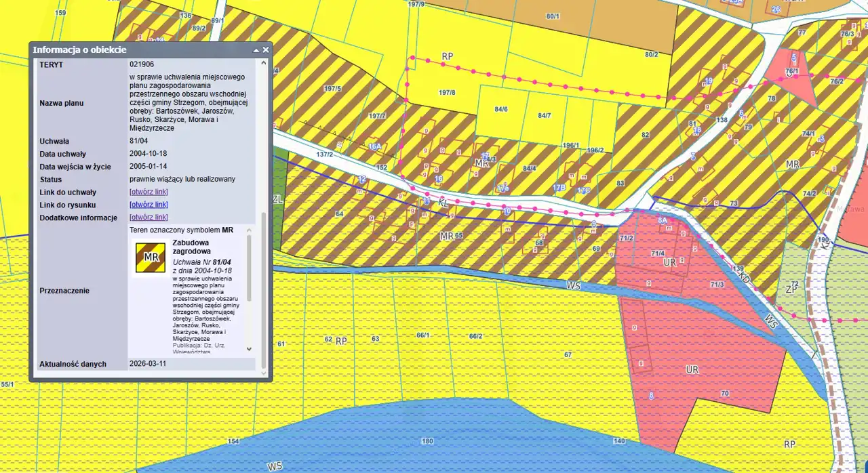Select parcel 80/1 in the brown area

point(553,16)
